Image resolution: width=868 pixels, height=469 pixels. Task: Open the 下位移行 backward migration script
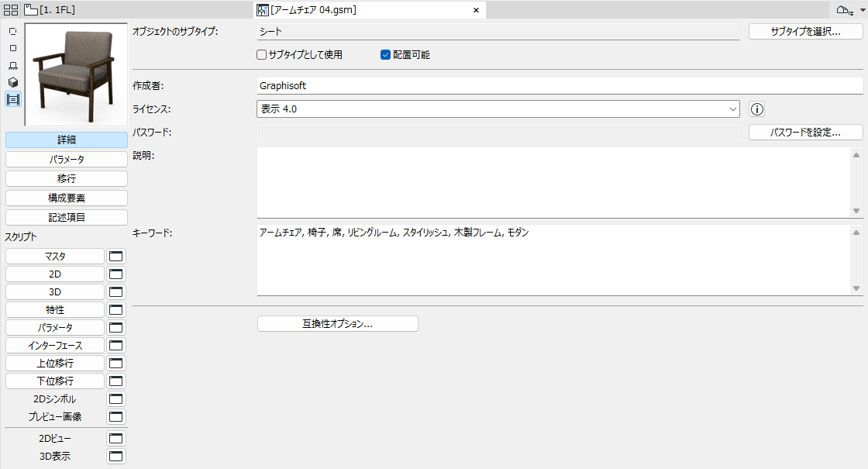tap(55, 381)
